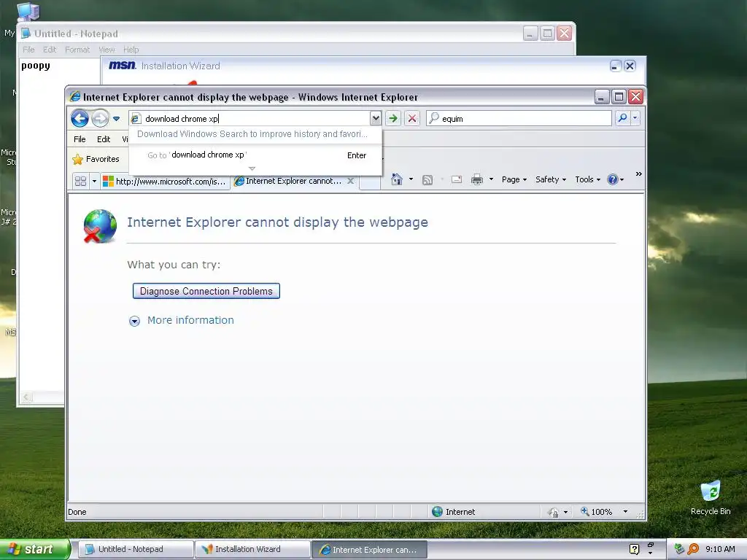Viewport: 747px width, 560px height.
Task: Open the IE File menu
Action: click(80, 139)
